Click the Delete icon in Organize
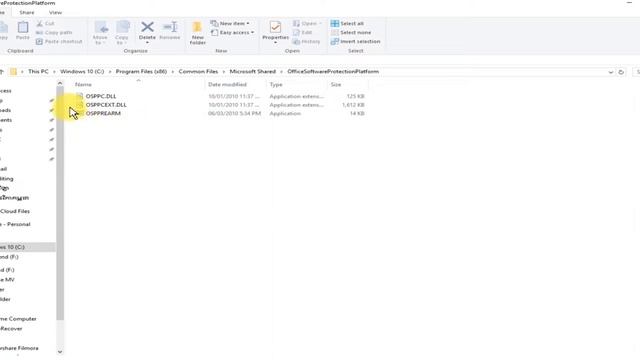 (147, 27)
